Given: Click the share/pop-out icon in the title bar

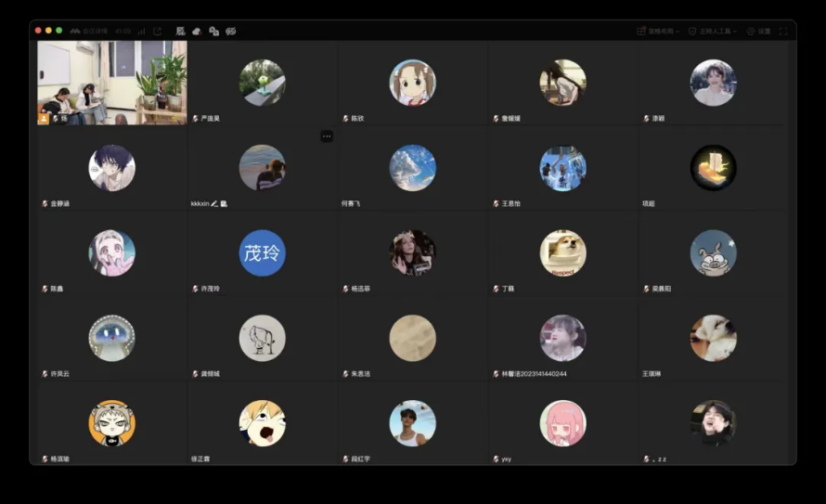Looking at the screenshot, I should pos(157,31).
